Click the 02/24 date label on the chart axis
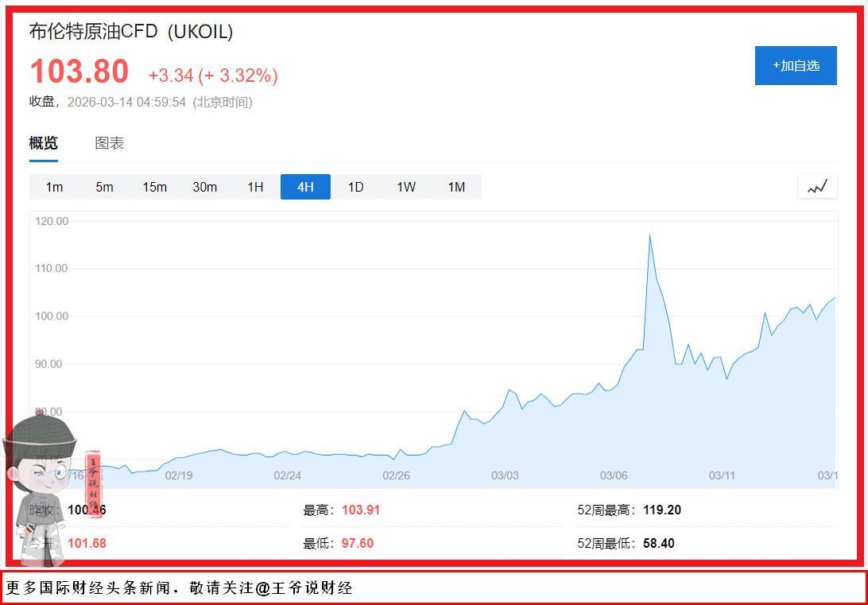 (287, 475)
